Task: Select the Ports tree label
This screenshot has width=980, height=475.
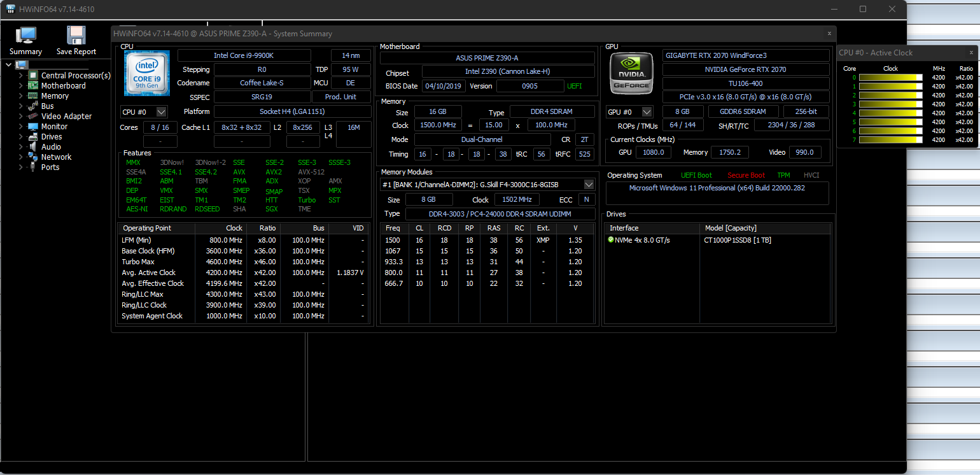Action: [50, 167]
